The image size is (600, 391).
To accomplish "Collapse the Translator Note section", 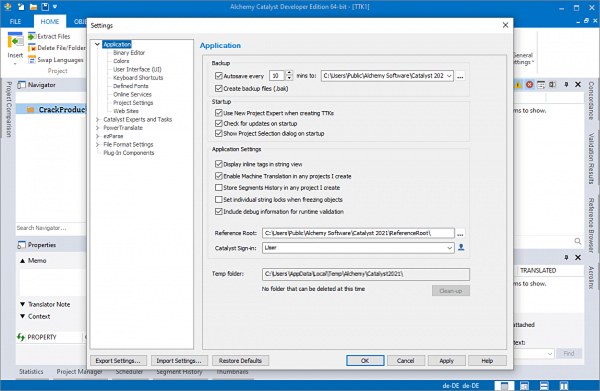I will [x=23, y=305].
